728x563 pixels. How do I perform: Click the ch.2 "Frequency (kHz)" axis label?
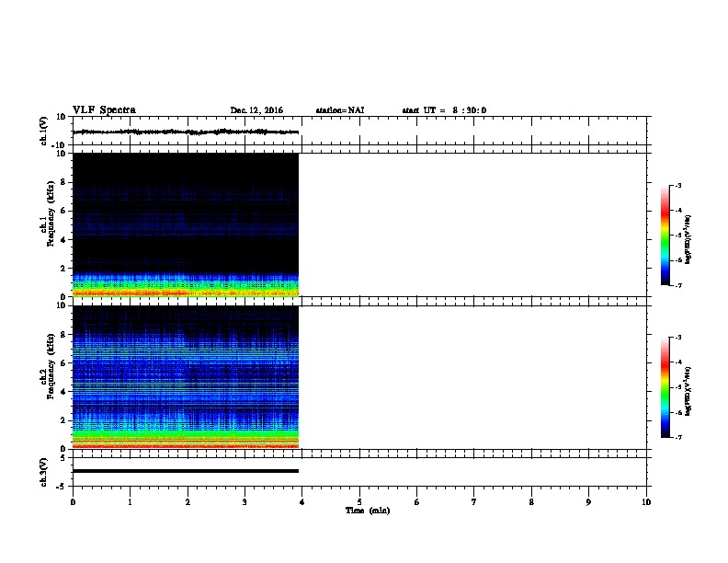tap(51, 366)
